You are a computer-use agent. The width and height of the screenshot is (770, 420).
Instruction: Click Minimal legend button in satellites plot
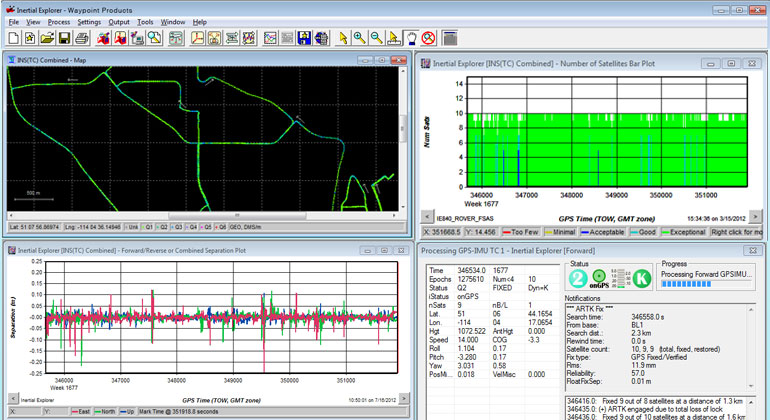pos(560,232)
